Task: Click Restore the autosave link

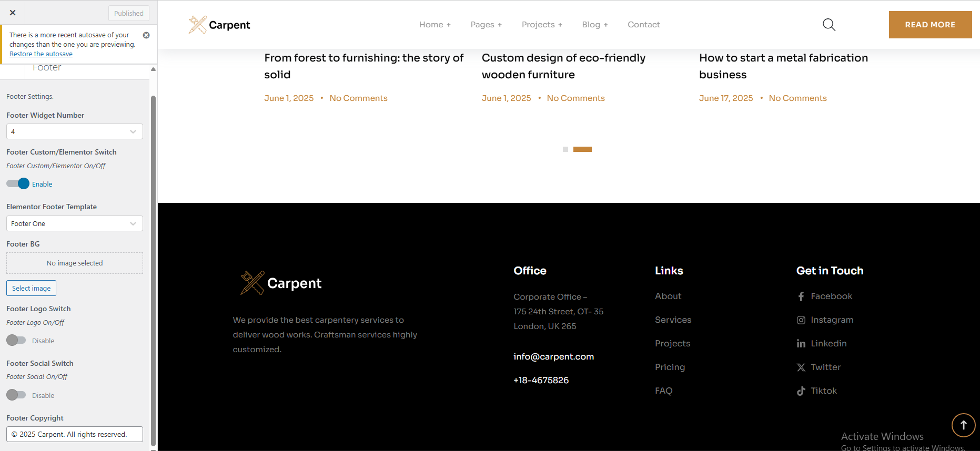Action: tap(41, 54)
